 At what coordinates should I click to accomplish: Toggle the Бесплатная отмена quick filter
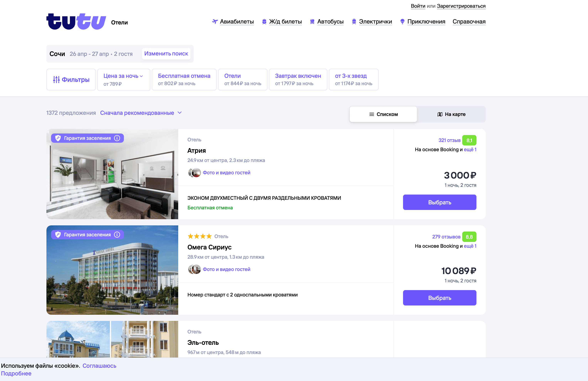click(184, 80)
